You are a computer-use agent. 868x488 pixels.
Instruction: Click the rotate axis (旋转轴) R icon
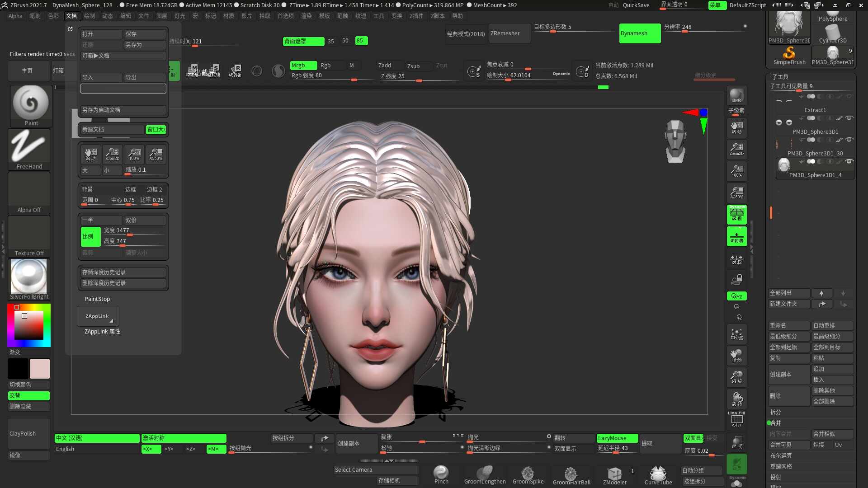pyautogui.click(x=235, y=70)
